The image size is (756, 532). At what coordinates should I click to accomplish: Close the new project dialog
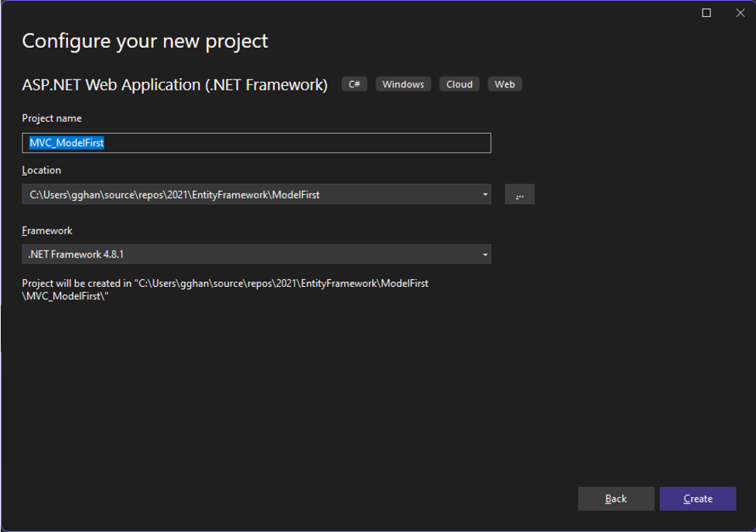[741, 13]
